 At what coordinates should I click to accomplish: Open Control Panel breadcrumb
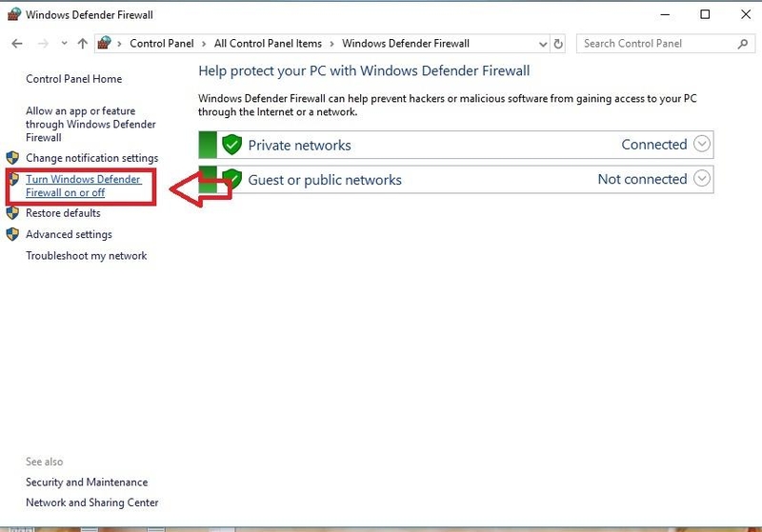[x=162, y=44]
